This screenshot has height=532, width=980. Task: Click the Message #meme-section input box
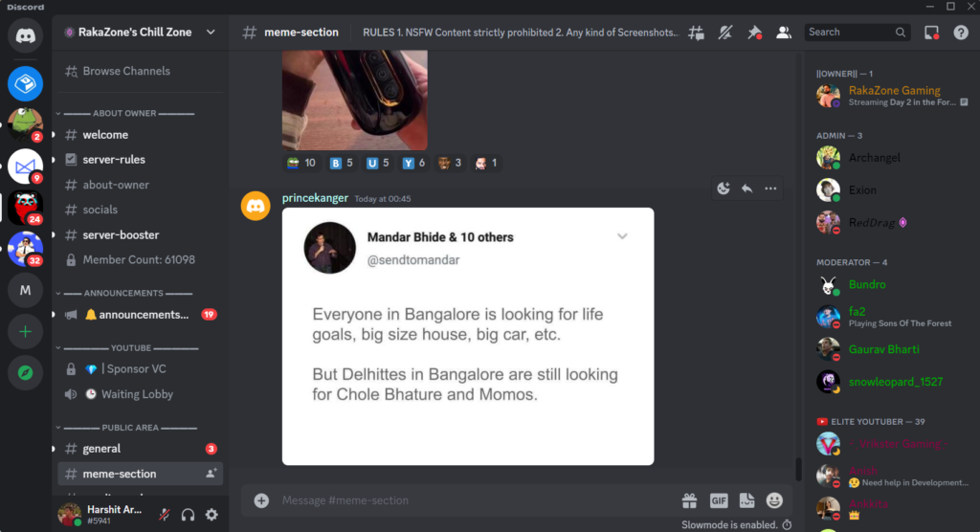point(475,500)
